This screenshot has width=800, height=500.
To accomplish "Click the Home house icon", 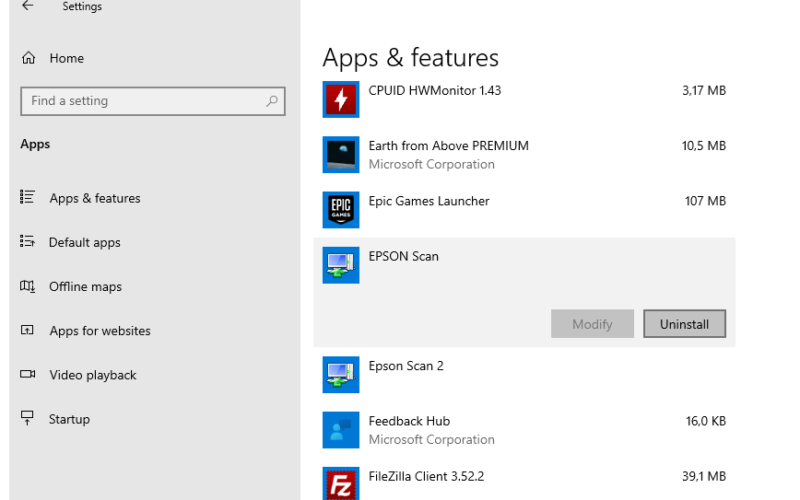I will click(29, 58).
